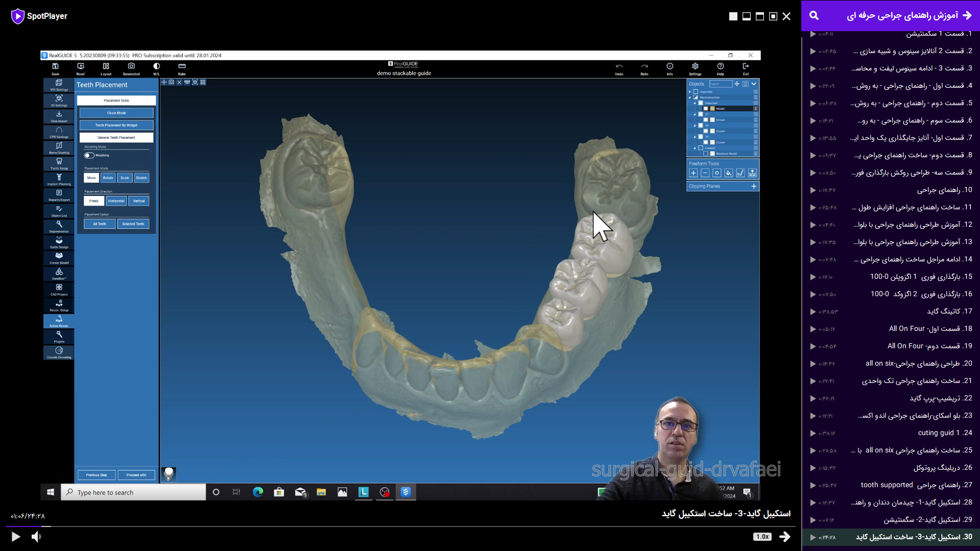Open Reports/Export in the sidebar

tap(59, 196)
